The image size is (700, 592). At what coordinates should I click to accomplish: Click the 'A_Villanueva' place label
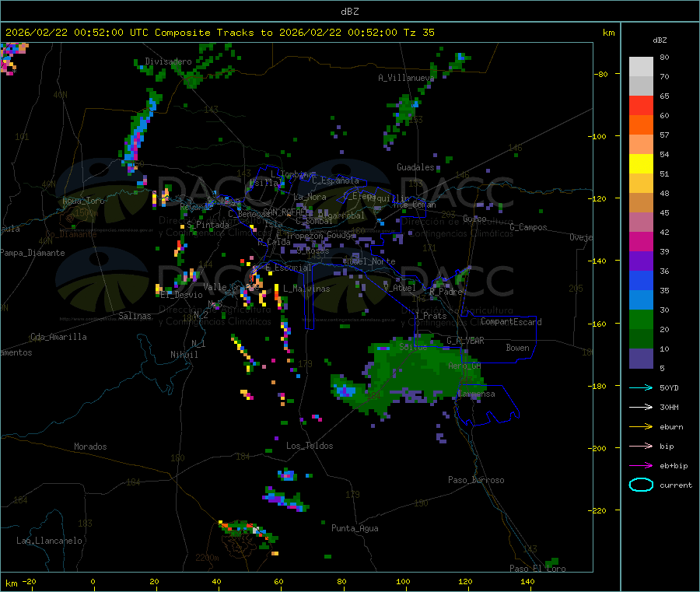tap(406, 78)
